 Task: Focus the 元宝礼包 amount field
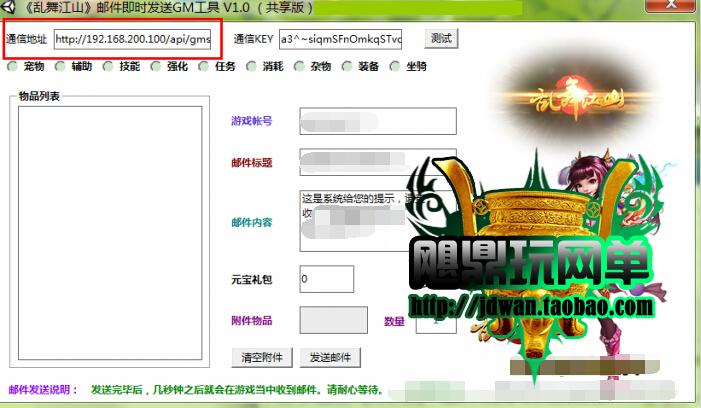(x=326, y=279)
